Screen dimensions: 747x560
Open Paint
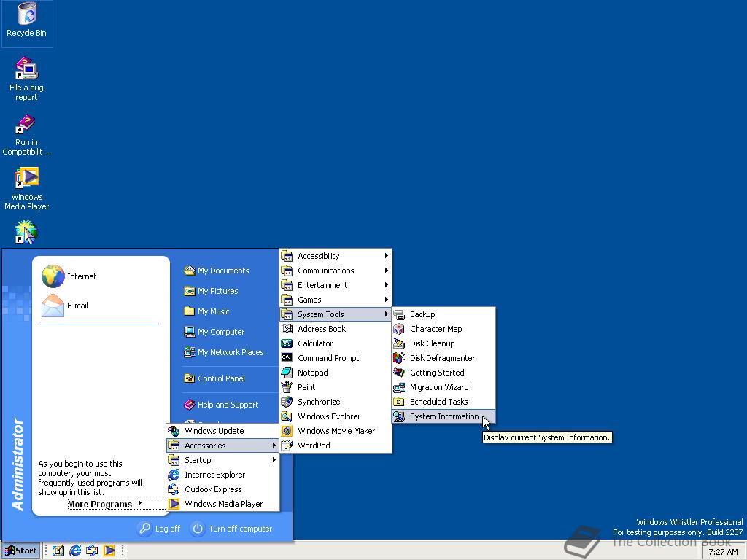point(336,388)
